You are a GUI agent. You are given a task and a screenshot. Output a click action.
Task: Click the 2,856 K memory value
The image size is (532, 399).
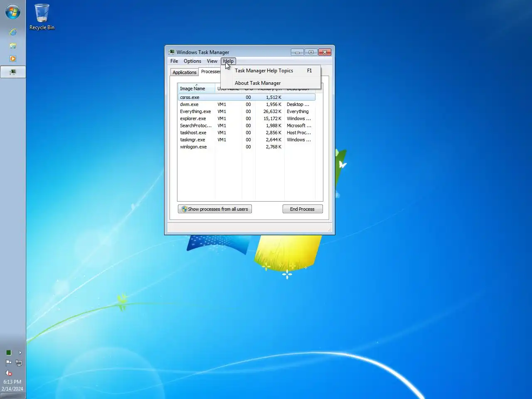tap(273, 133)
